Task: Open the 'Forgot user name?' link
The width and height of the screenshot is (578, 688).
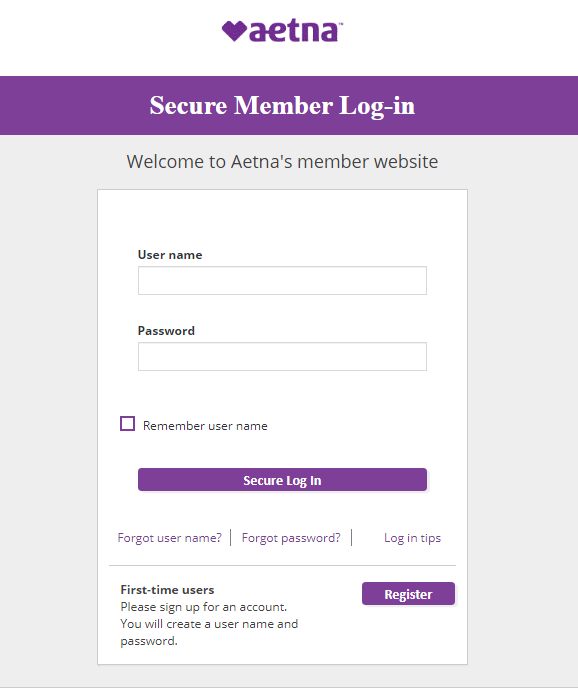Action: (169, 538)
